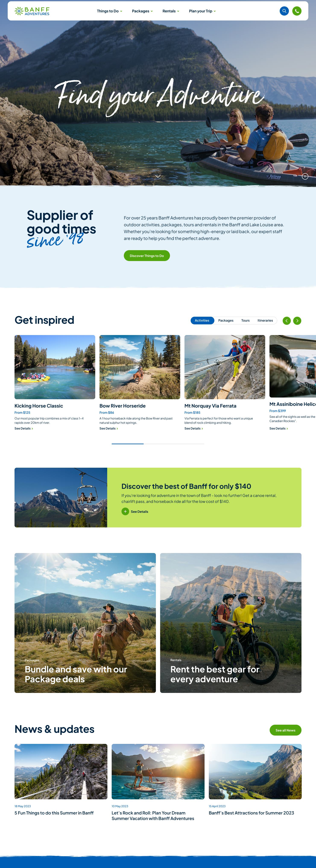Click the blue search icon in header

(x=284, y=11)
